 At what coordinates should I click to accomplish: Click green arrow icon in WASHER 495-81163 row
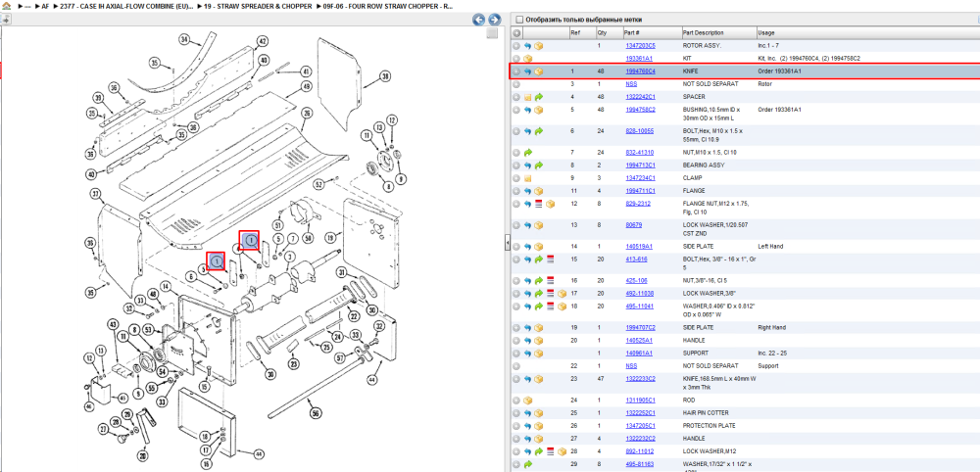pos(527,464)
